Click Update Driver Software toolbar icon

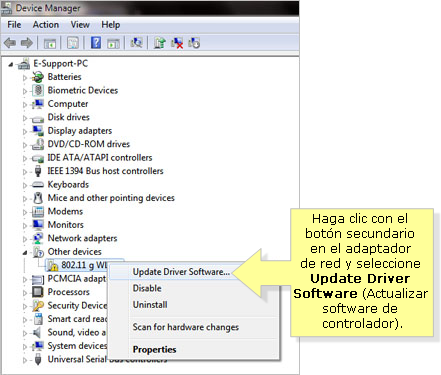click(x=160, y=43)
